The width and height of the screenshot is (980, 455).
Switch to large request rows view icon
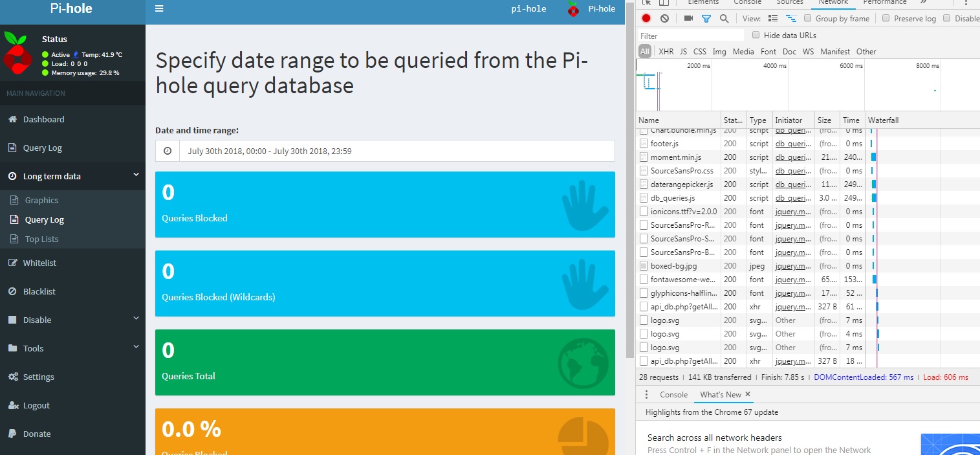point(773,19)
